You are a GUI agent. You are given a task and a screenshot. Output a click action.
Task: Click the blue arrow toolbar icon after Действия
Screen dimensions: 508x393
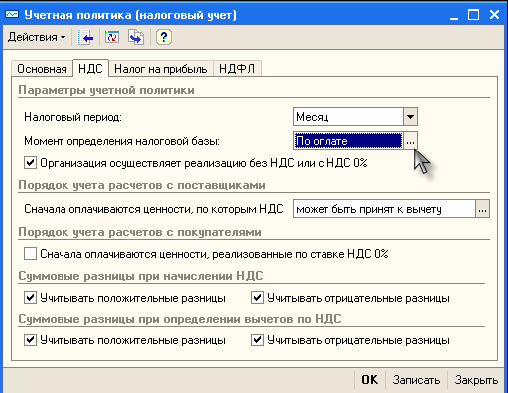click(85, 37)
